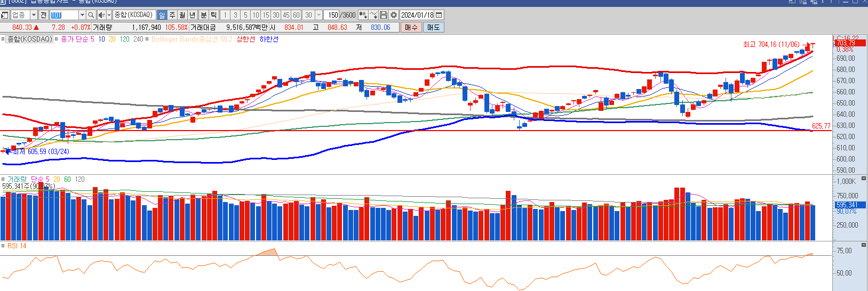868x291 pixels.
Task: Toggle the 전 button next to 업종
Action: tap(44, 15)
